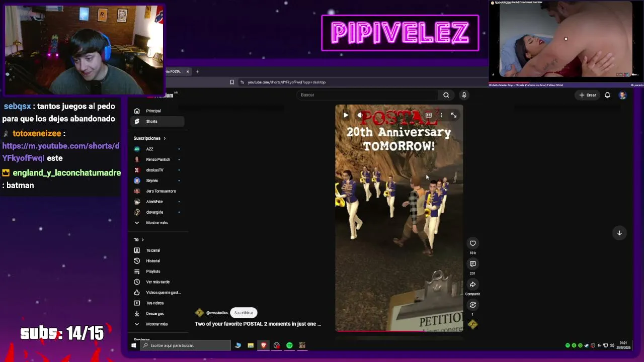Open the YouTube account avatar menu
The height and width of the screenshot is (362, 644).
point(622,95)
